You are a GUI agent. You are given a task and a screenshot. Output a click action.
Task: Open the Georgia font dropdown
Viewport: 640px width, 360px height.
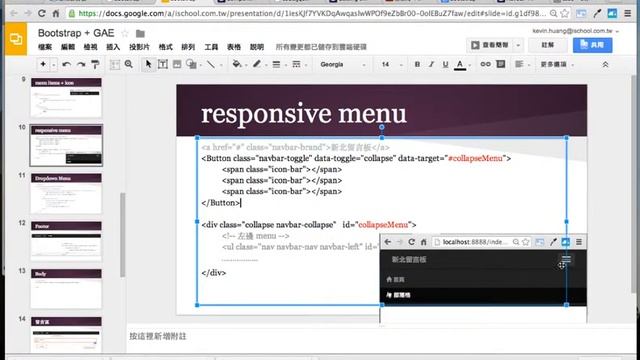[x=342, y=64]
